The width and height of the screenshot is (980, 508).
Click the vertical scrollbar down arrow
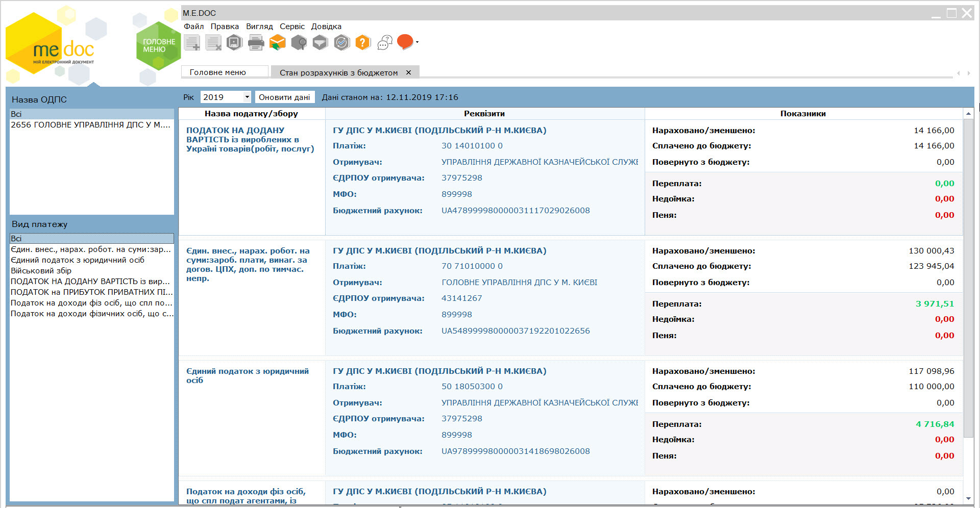coord(968,499)
